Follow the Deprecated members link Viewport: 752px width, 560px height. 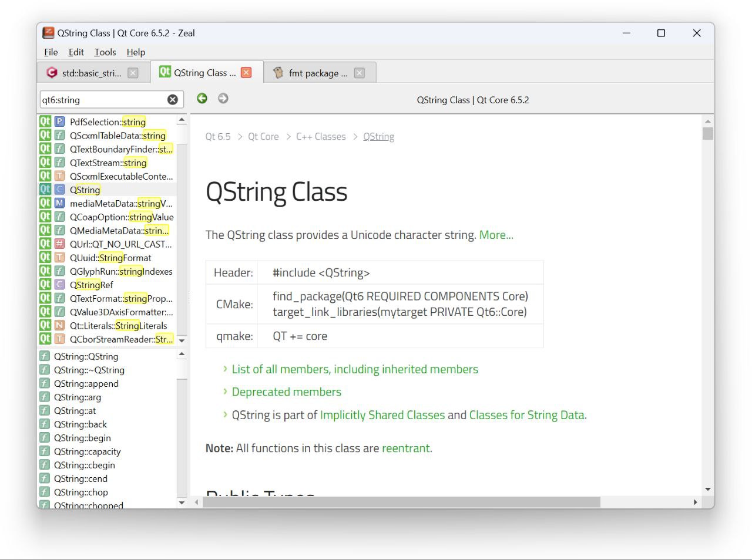tap(286, 392)
